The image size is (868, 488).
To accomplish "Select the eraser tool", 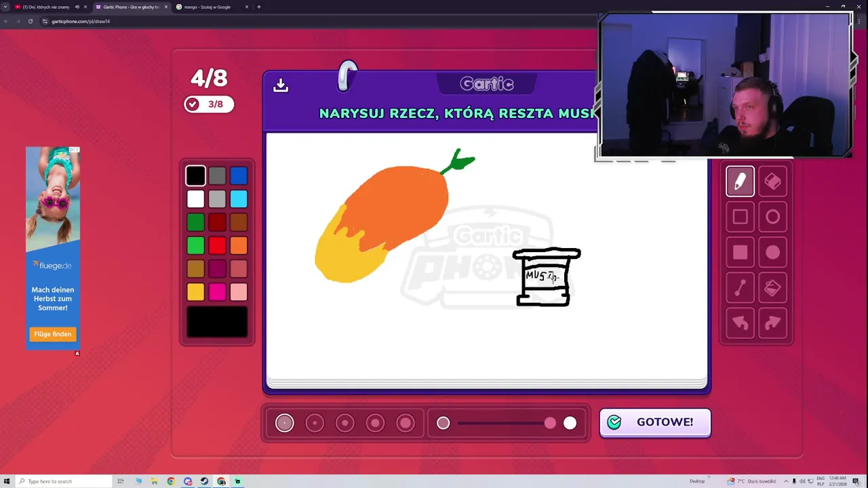I will 772,182.
